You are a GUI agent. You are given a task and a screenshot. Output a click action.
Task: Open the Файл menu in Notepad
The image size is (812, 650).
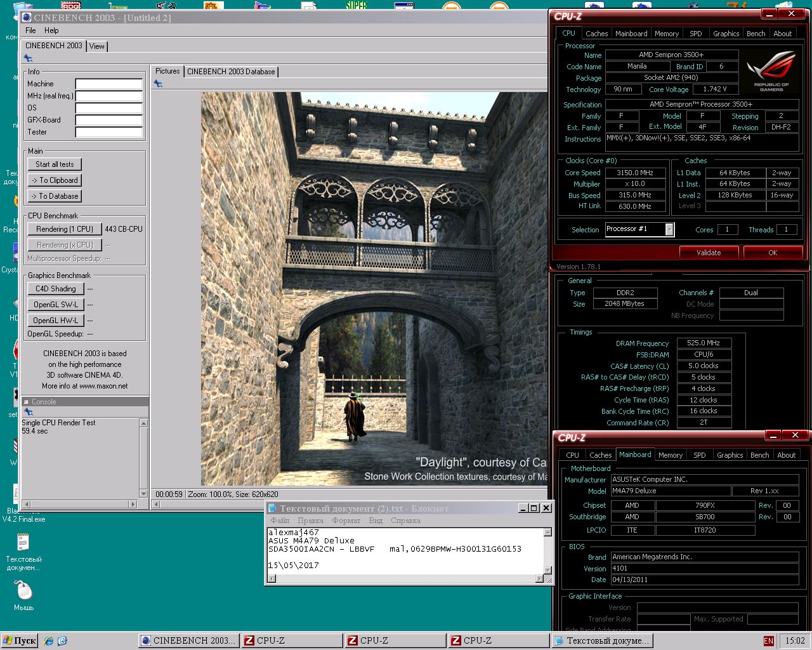[x=280, y=521]
